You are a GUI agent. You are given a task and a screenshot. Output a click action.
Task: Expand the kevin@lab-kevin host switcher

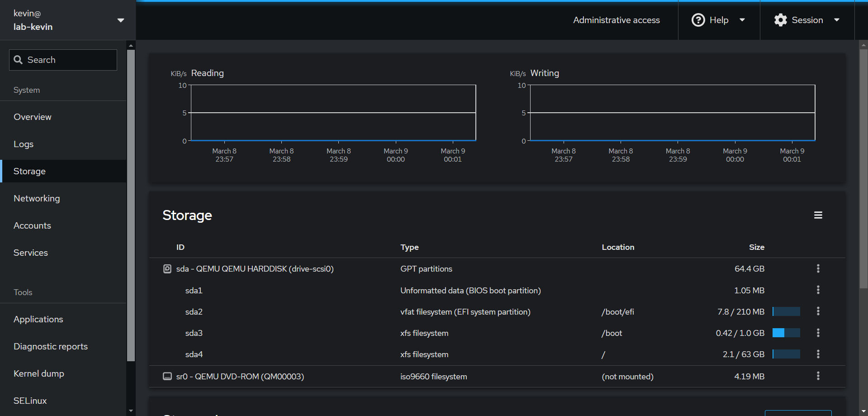tap(68, 20)
